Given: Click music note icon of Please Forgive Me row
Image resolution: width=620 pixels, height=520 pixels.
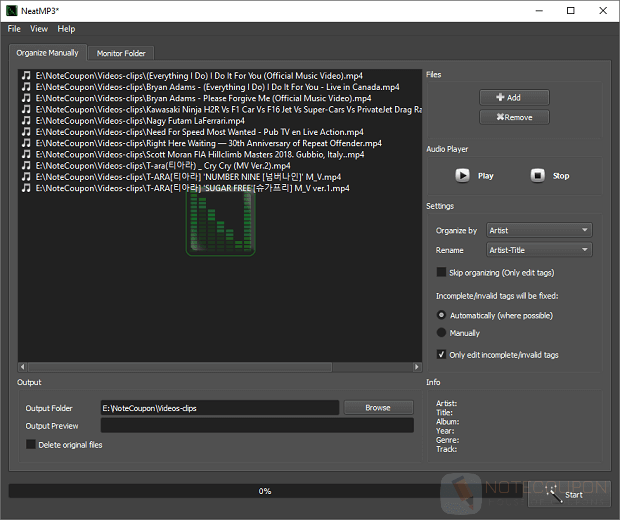Looking at the screenshot, I should click(x=26, y=98).
